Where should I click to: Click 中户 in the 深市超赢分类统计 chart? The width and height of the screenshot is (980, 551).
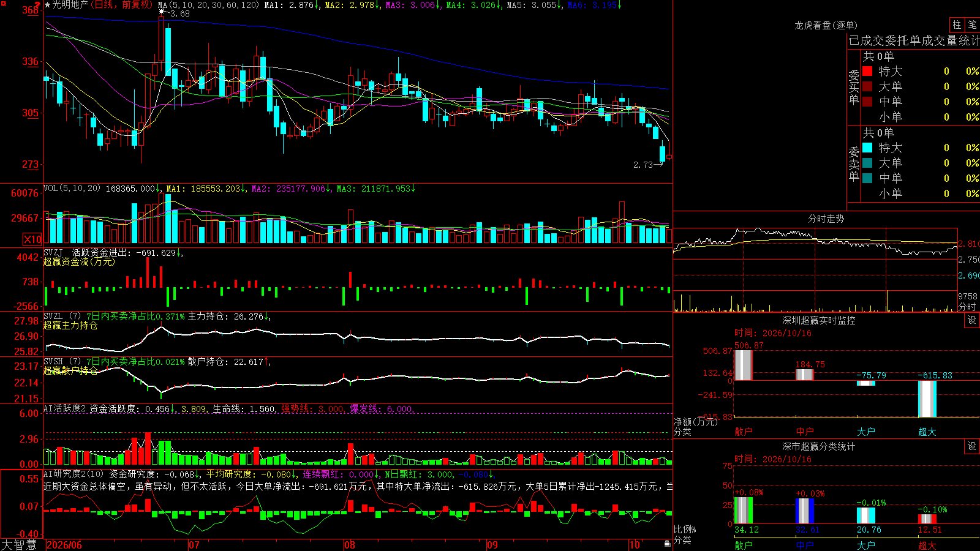click(x=804, y=545)
